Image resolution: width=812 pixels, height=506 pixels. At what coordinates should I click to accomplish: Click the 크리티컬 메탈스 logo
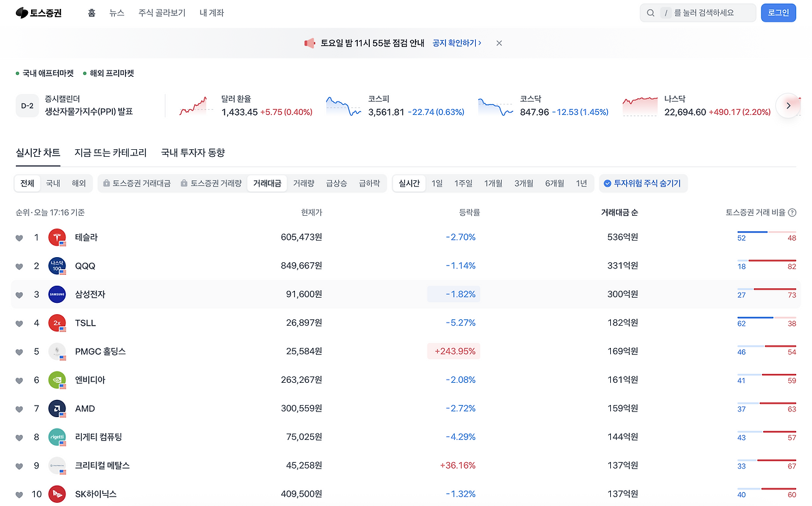[x=57, y=466]
